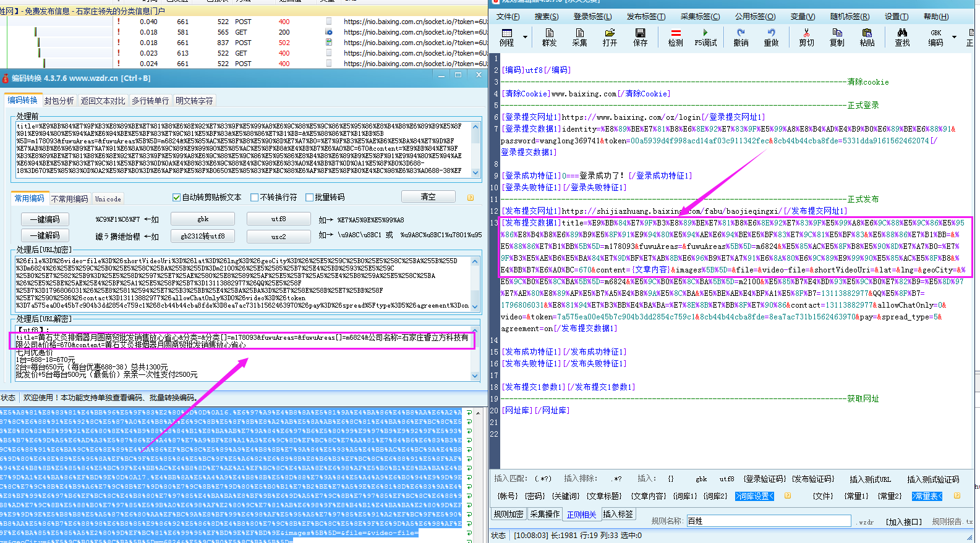Screen dimensions: 980x543
Task: Expand the 例程 dropdown arrow
Action: point(525,37)
